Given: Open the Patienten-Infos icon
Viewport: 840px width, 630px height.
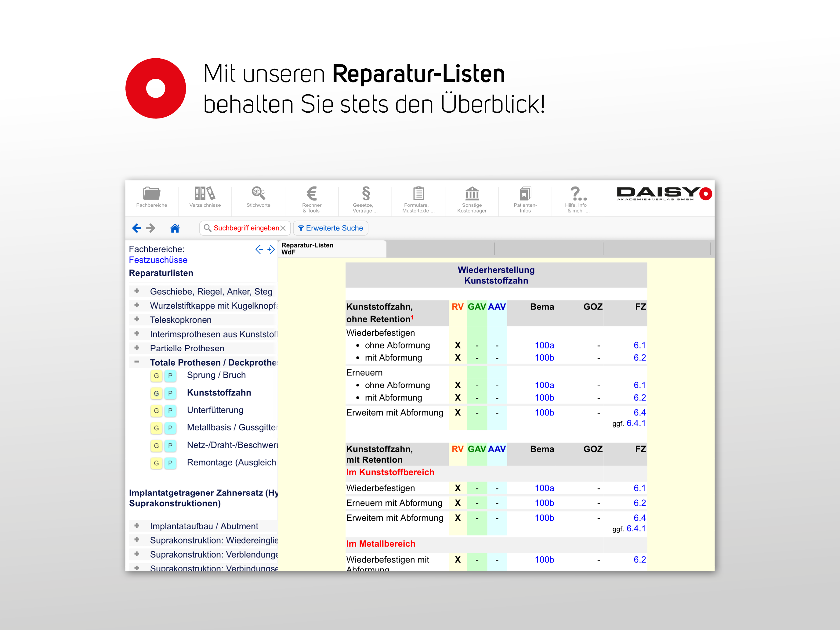Looking at the screenshot, I should pyautogui.click(x=525, y=198).
